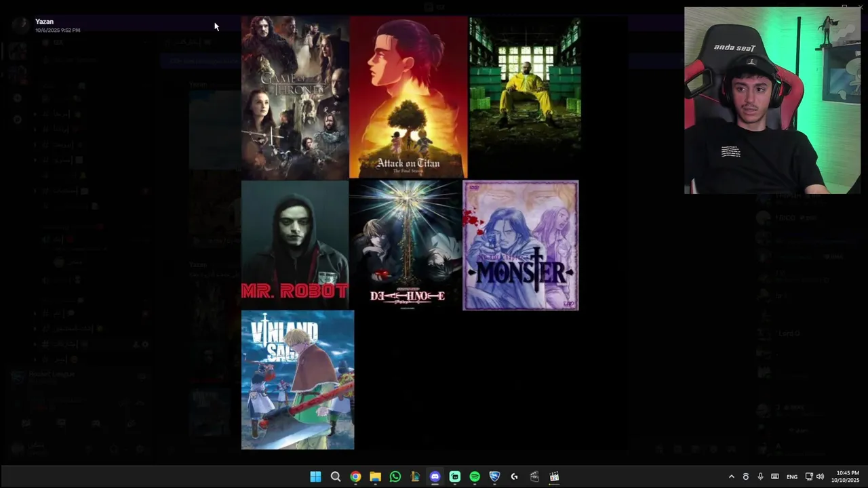The width and height of the screenshot is (868, 488).
Task: Click the Game of Thrones poster
Action: point(295,98)
